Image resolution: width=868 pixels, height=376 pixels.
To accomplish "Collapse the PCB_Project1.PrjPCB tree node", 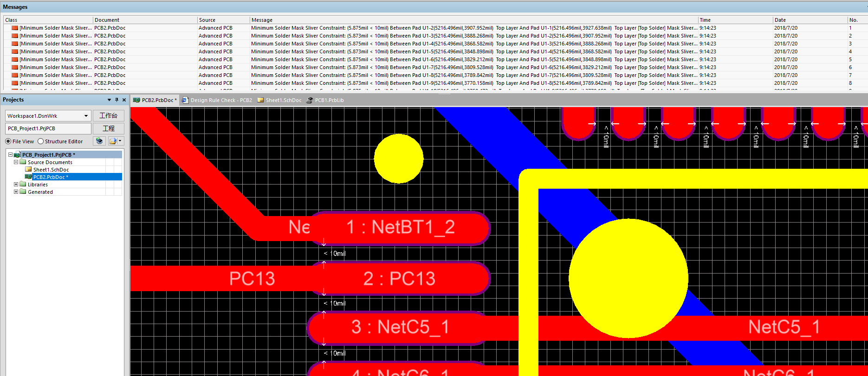I will click(10, 155).
